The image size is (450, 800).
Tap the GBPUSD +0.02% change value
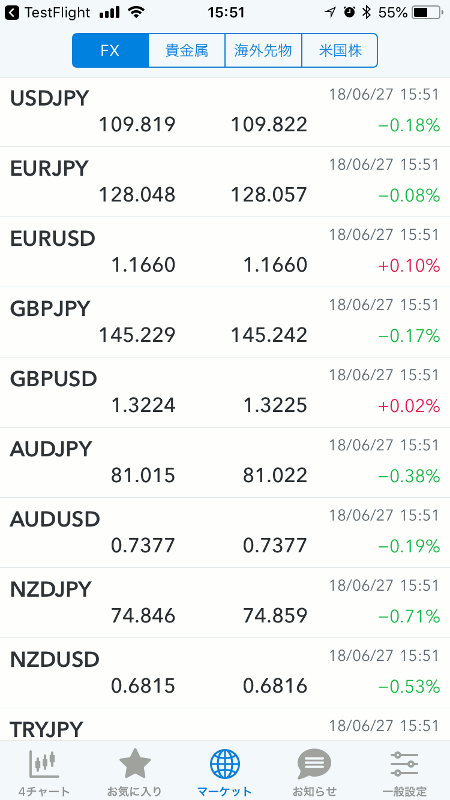(x=409, y=406)
